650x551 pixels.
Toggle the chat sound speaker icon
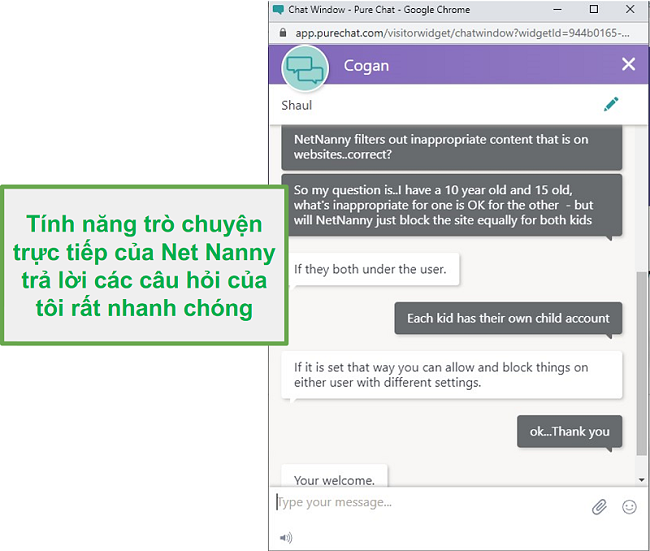point(286,538)
